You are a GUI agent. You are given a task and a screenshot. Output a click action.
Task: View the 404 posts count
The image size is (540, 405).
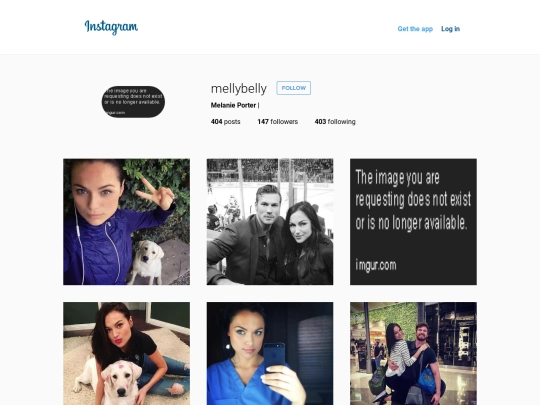coord(226,122)
